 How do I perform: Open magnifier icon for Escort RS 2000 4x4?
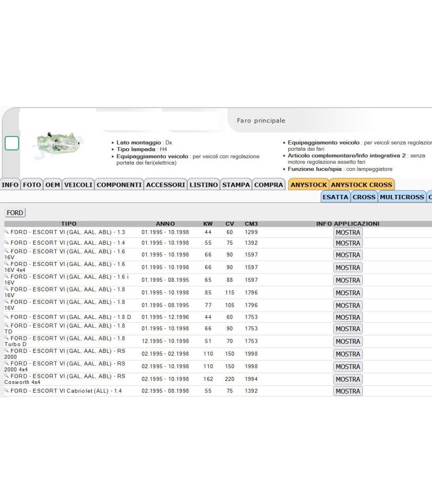[6, 363]
